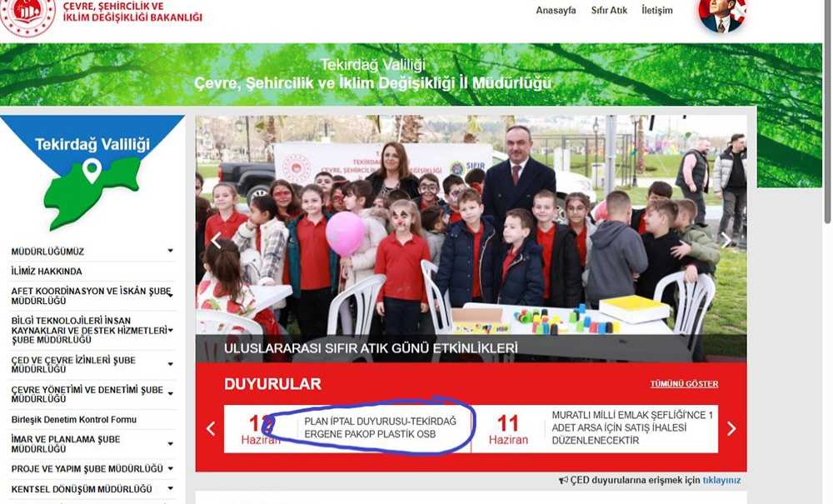Open the İletişim page
Image resolution: width=833 pixels, height=504 pixels.
click(x=658, y=10)
